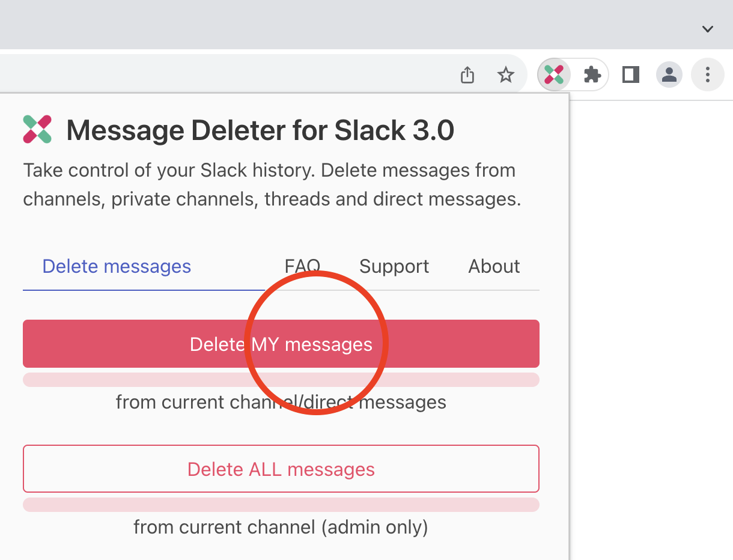This screenshot has height=560, width=733.
Task: Open the Chrome three-dot menu
Action: pyautogui.click(x=708, y=75)
